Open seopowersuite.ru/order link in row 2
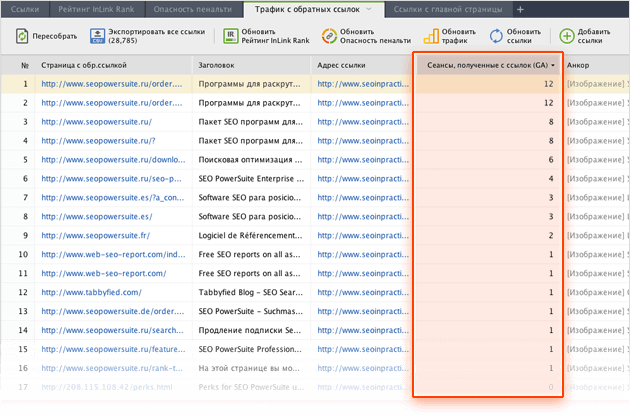 [x=112, y=103]
